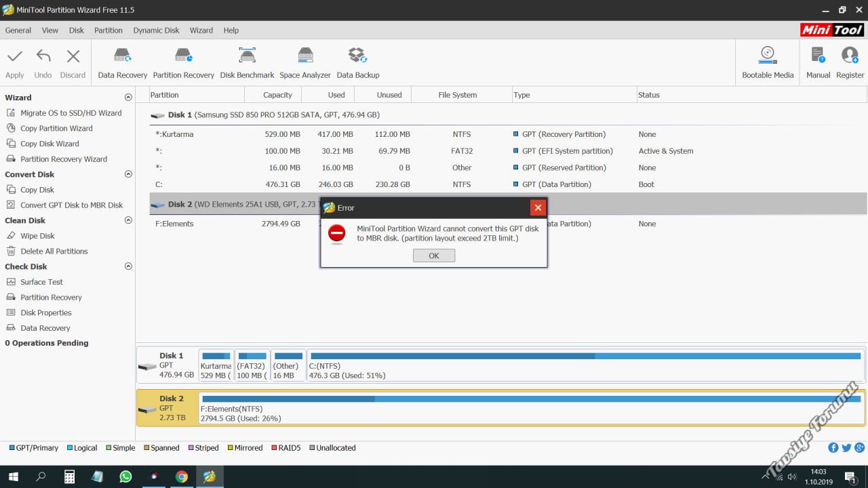
Task: Select Copy Disk under Convert Disk
Action: (x=37, y=190)
